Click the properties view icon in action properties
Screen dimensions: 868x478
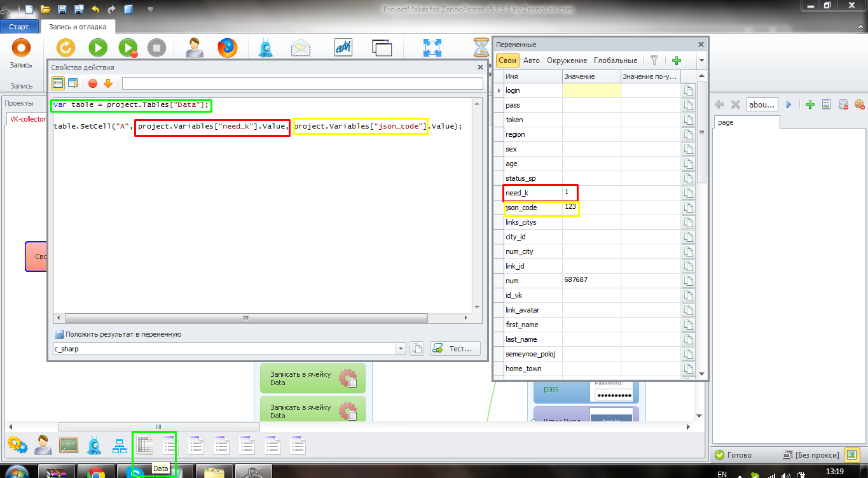[58, 83]
